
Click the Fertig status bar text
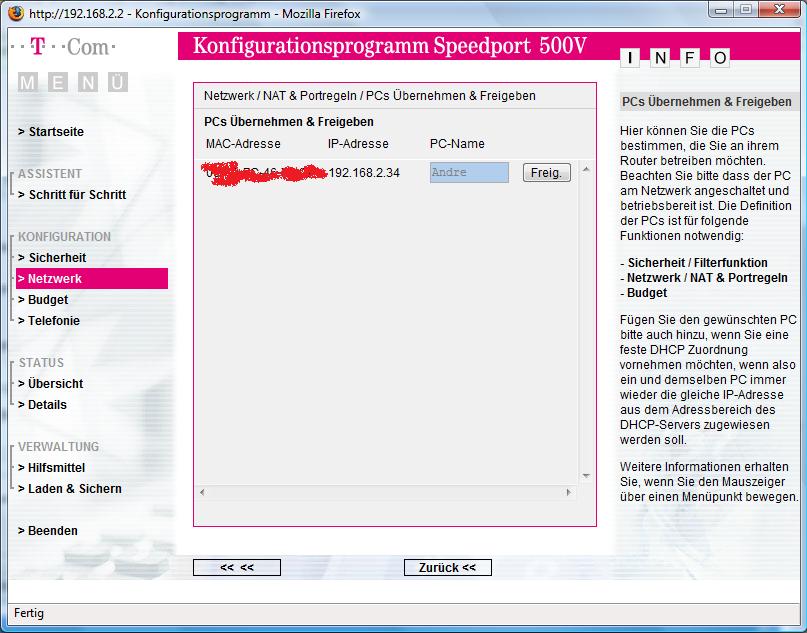pos(29,613)
